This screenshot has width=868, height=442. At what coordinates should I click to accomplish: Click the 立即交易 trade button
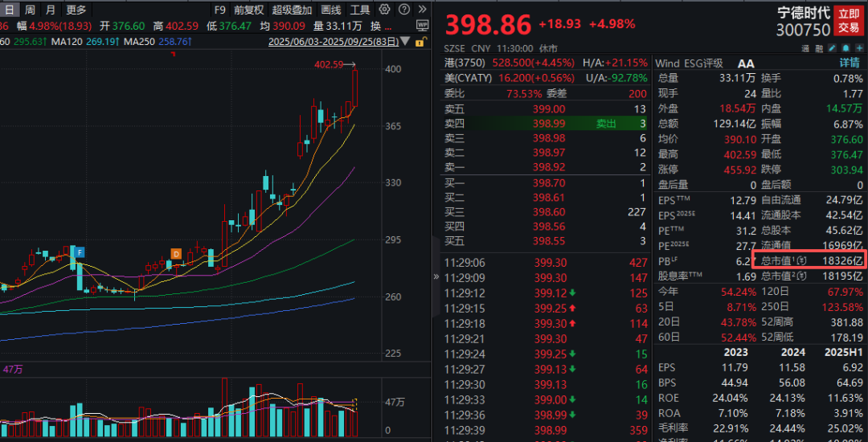[849, 21]
